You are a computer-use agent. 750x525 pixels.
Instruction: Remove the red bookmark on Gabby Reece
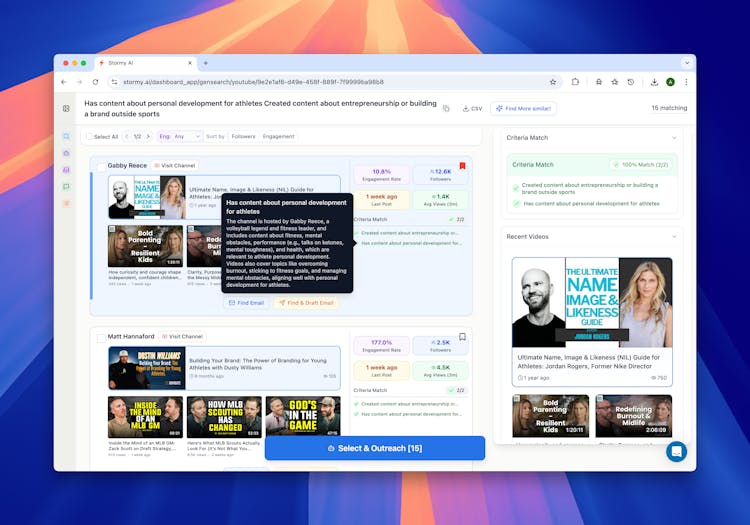tap(462, 166)
